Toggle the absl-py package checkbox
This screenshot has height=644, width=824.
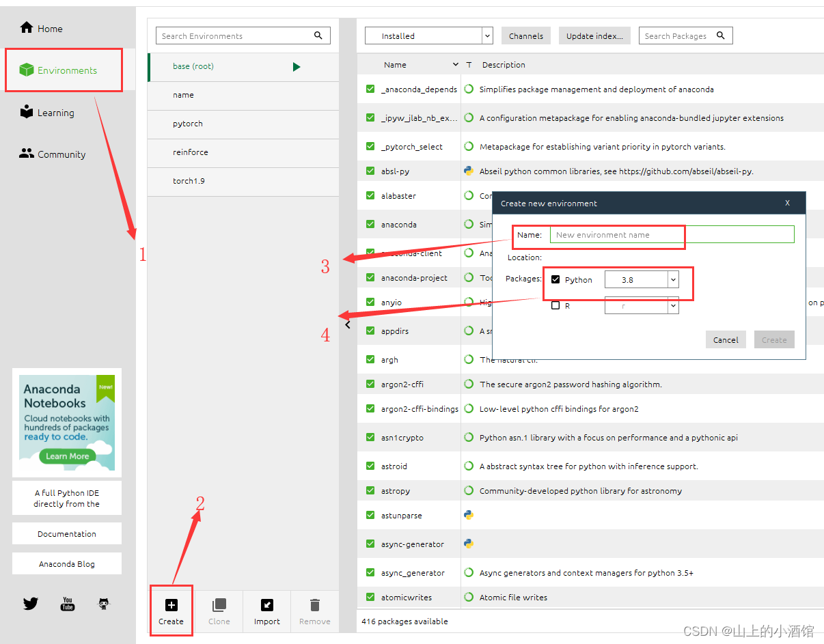[370, 171]
